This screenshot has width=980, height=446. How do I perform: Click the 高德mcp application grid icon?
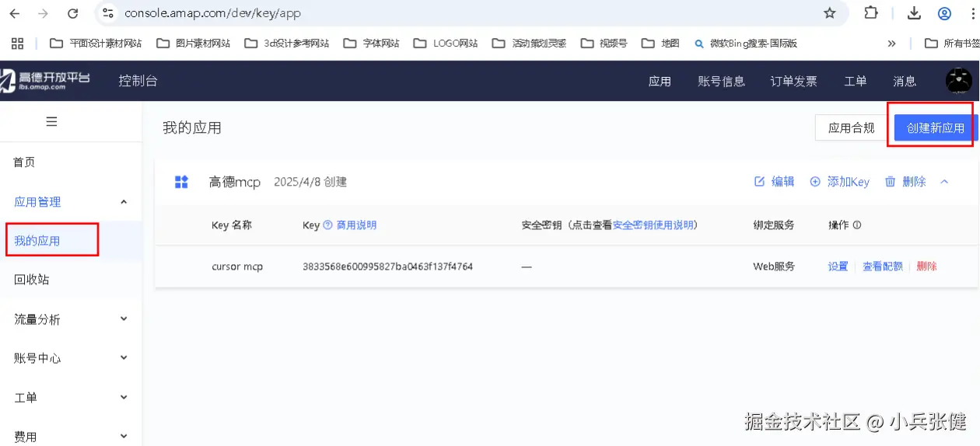point(181,182)
